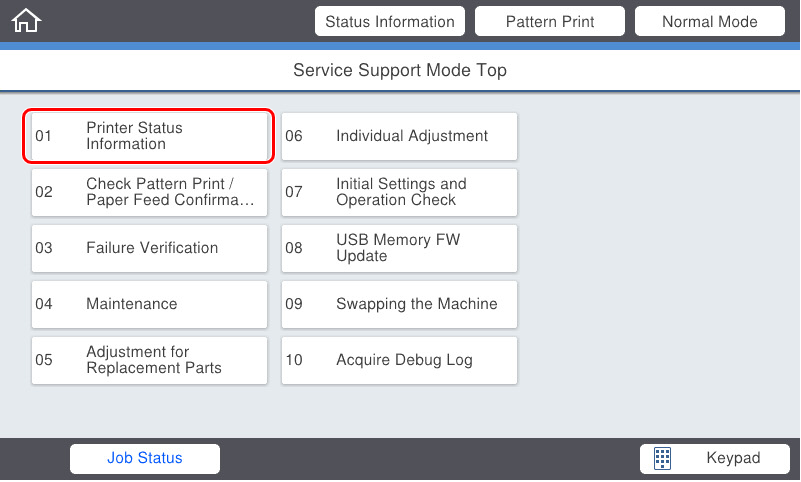Click the keypad grid icon
The width and height of the screenshot is (801, 482).
coord(662,458)
